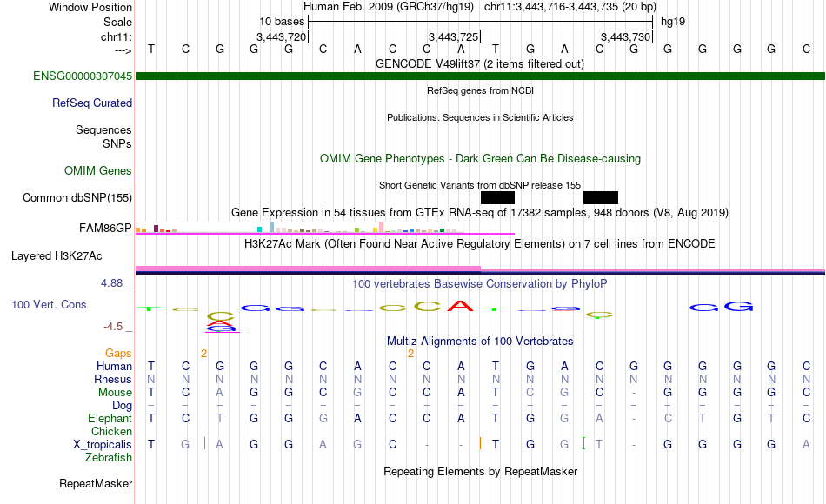Viewport: 826px width, 504px height.
Task: Open Common dbSNP(155) track label
Action: point(77,197)
